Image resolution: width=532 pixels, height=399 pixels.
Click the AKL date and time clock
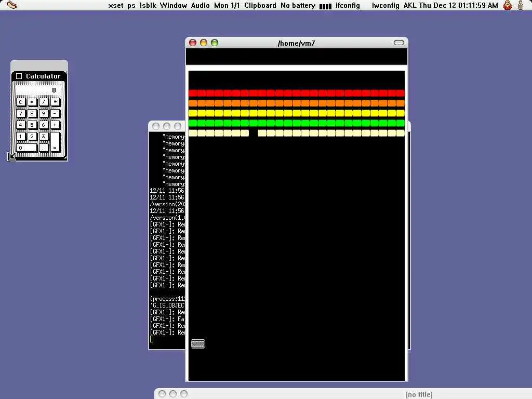(450, 5)
